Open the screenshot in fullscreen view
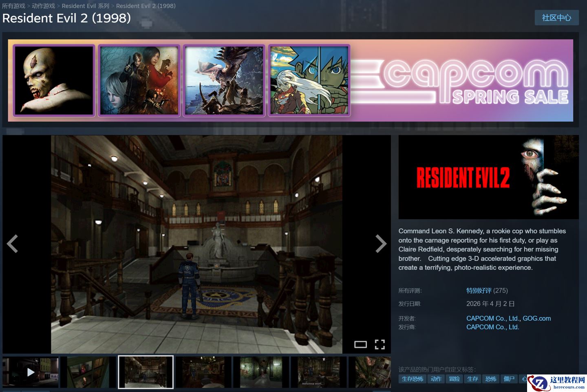587x392 pixels. click(380, 345)
